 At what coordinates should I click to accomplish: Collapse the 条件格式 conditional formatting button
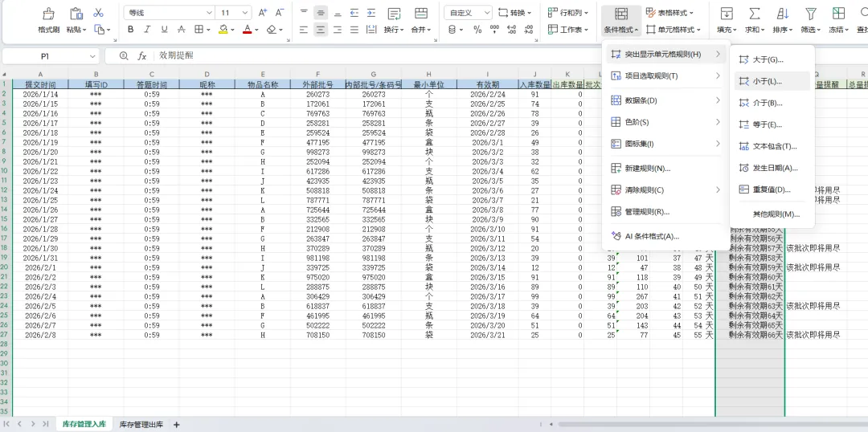point(621,20)
